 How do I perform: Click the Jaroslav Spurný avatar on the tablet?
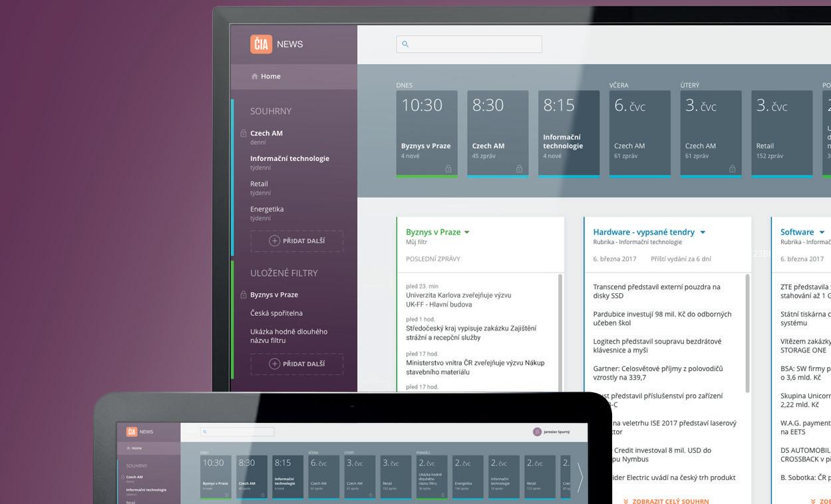click(537, 432)
